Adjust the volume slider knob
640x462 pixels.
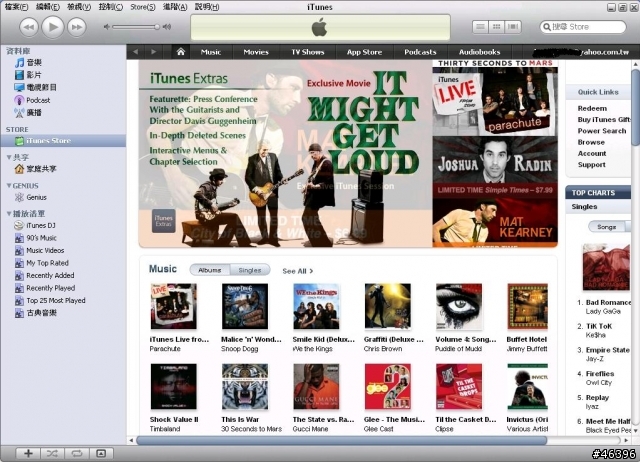tap(157, 27)
